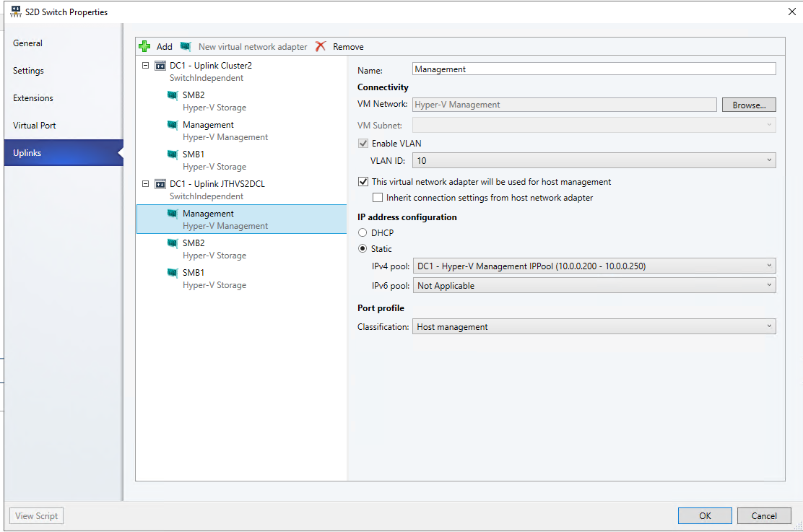This screenshot has height=532, width=803.
Task: Switch to the Virtual Port section
Action: [x=33, y=125]
